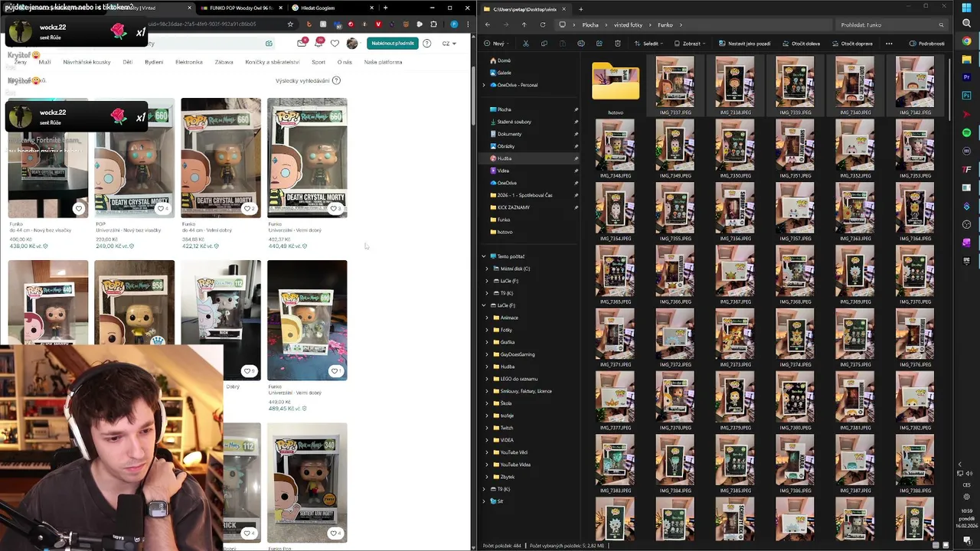Switch to FUNKO POP Woodsy Owl browser tab
The width and height of the screenshot is (980, 551).
pyautogui.click(x=241, y=8)
